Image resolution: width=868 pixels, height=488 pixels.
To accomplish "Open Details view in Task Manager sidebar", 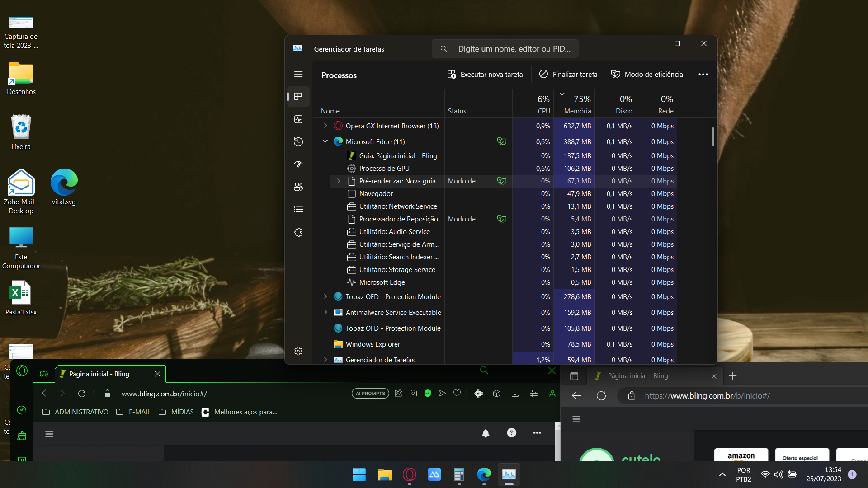I will [298, 209].
